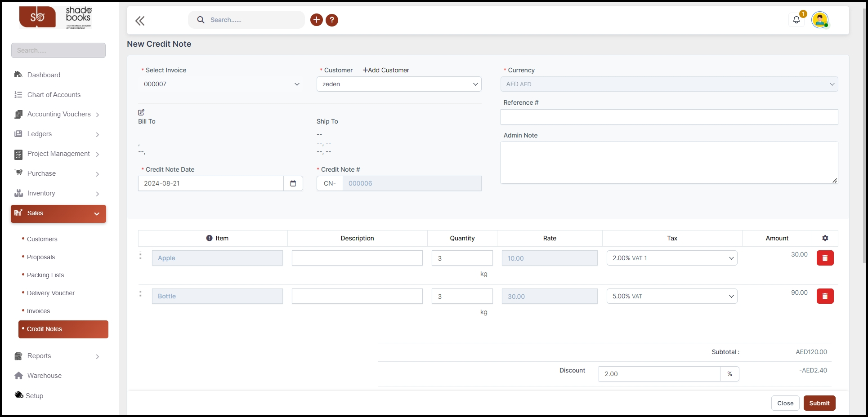Collapse sidebar with double-chevron icon
This screenshot has height=417, width=868.
click(x=140, y=21)
